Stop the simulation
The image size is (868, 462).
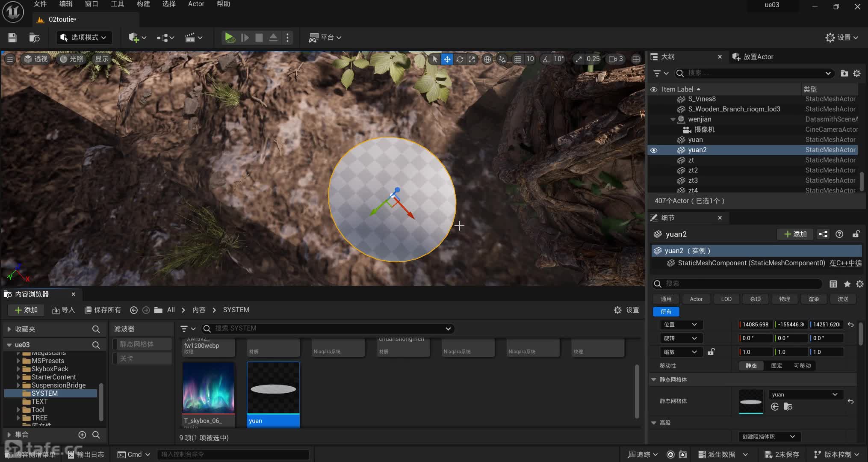click(259, 38)
